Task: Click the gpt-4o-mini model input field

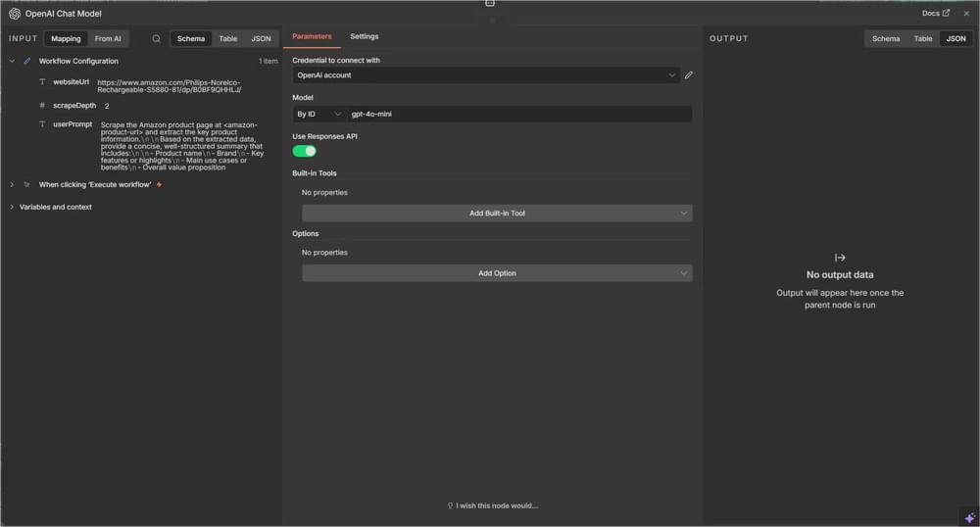Action: [519, 114]
